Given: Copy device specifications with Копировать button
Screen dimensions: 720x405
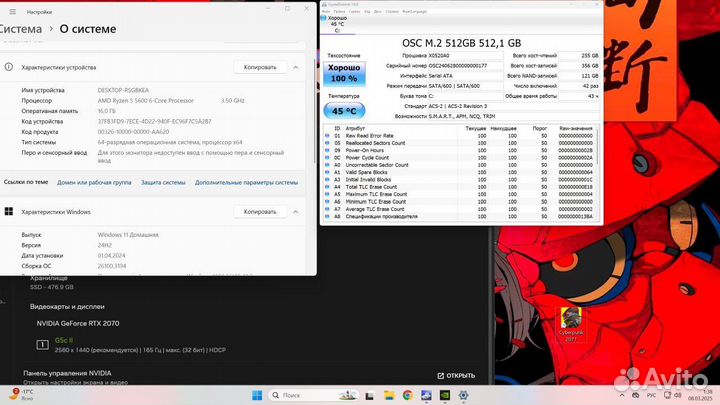Looking at the screenshot, I should (260, 68).
